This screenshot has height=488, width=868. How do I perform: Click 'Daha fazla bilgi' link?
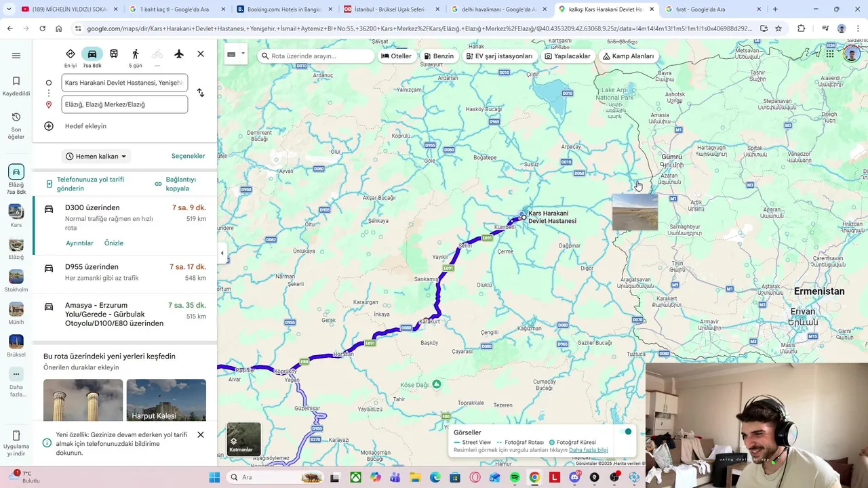[x=589, y=450]
